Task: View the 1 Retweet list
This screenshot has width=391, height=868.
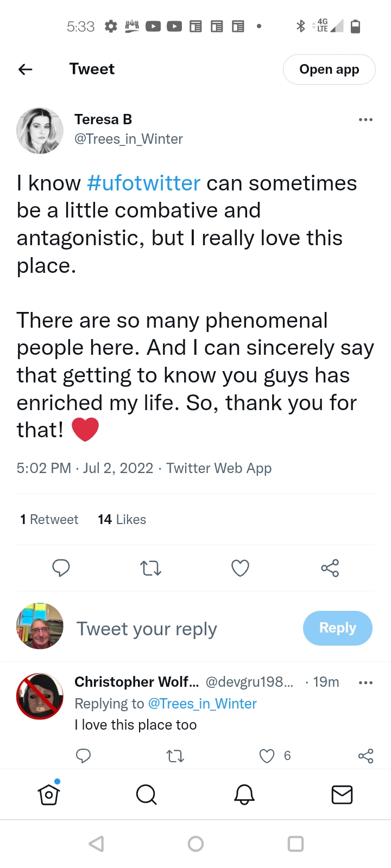Action: 49,520
